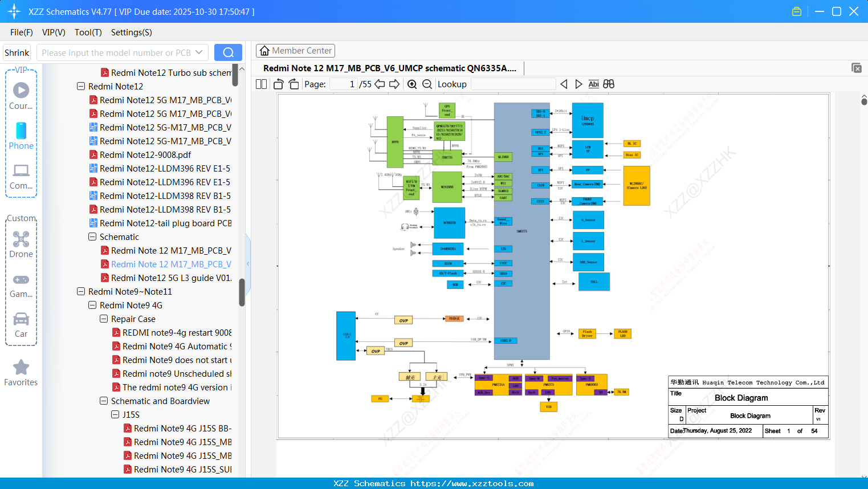
Task: Go to the next page arrow
Action: click(394, 84)
